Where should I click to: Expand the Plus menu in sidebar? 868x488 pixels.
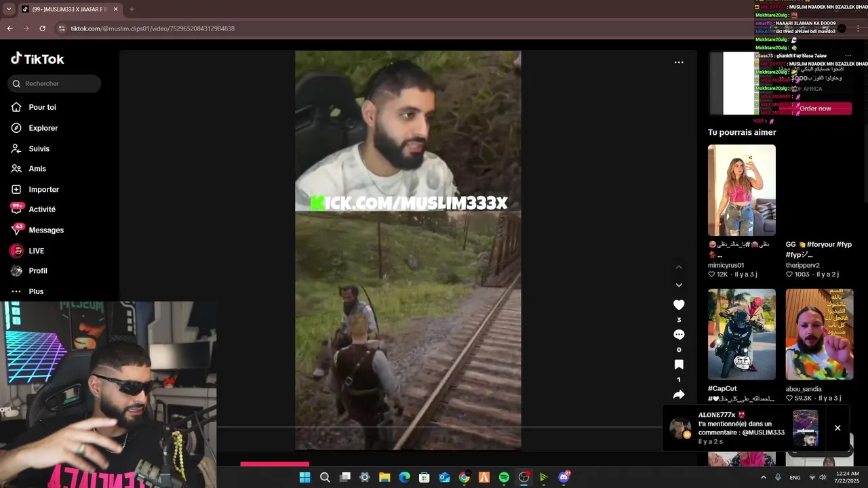36,291
